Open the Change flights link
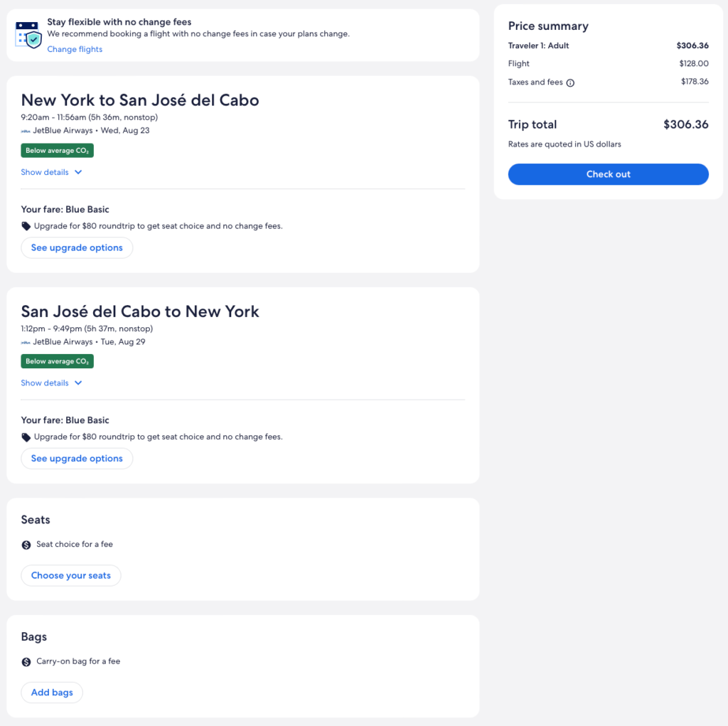This screenshot has width=728, height=726. [75, 49]
